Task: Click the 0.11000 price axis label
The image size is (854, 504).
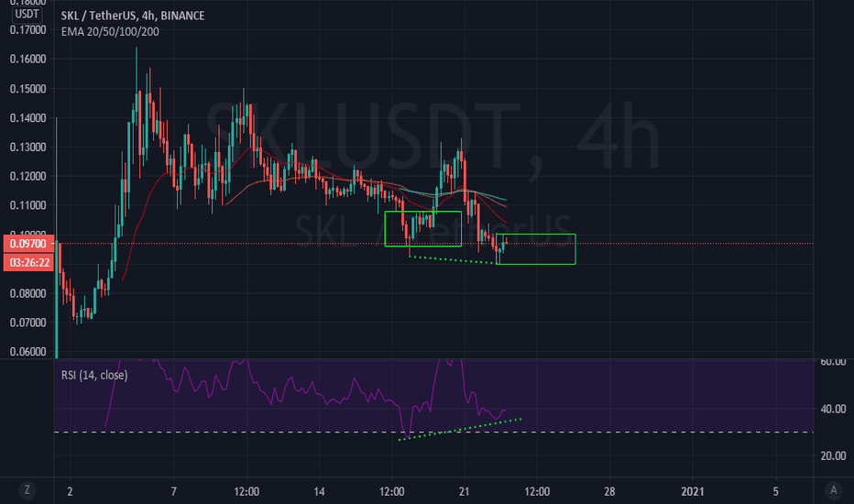Action: pos(27,205)
